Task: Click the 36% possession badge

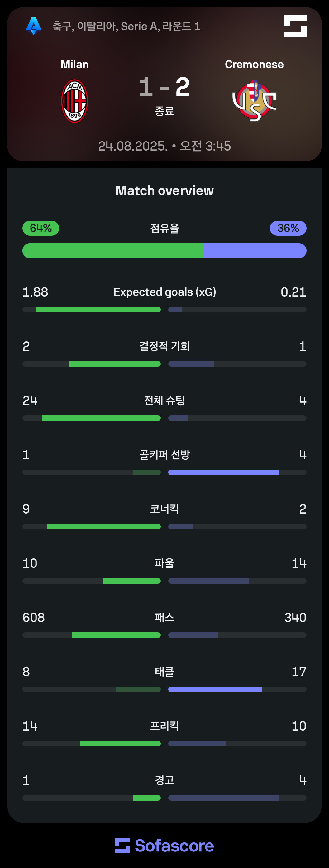Action: pyautogui.click(x=288, y=228)
